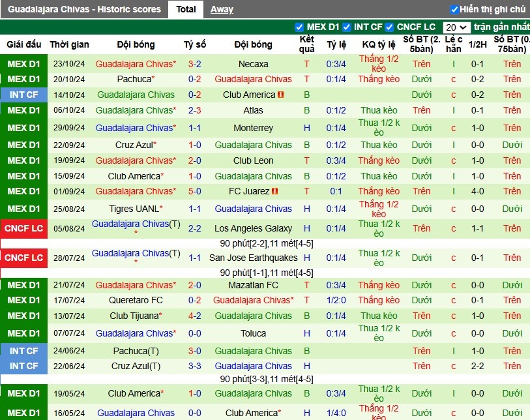Click the 5-0 score against FC Juarez
The image size is (530, 420).
coord(195,191)
